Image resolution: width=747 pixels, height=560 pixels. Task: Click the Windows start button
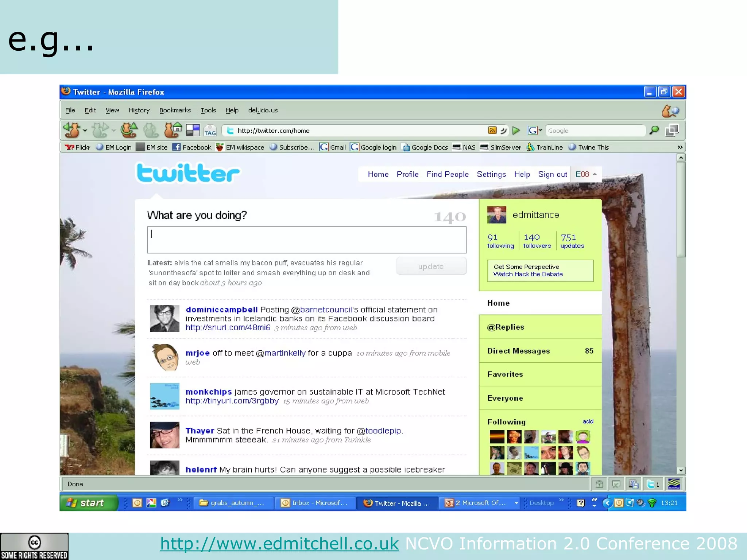[88, 503]
